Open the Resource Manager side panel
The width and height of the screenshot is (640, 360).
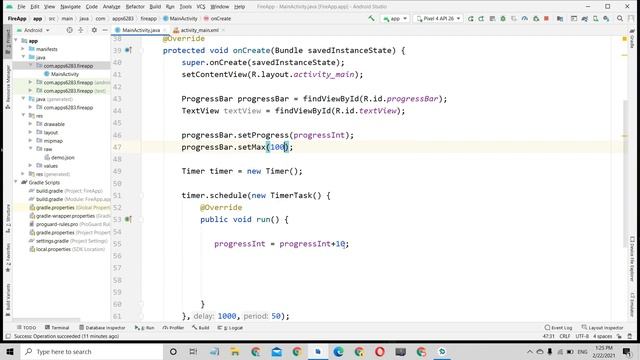tap(8, 87)
